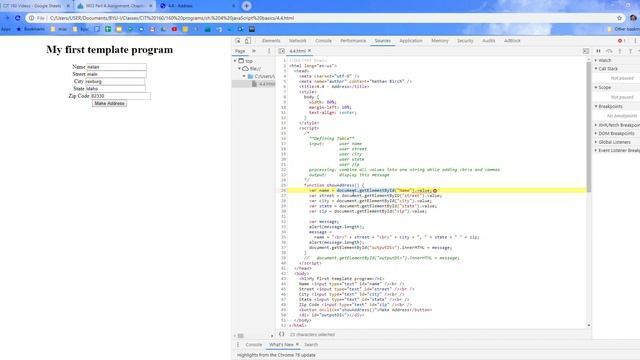
Task: Open the AdBlock panel tab
Action: [x=512, y=41]
